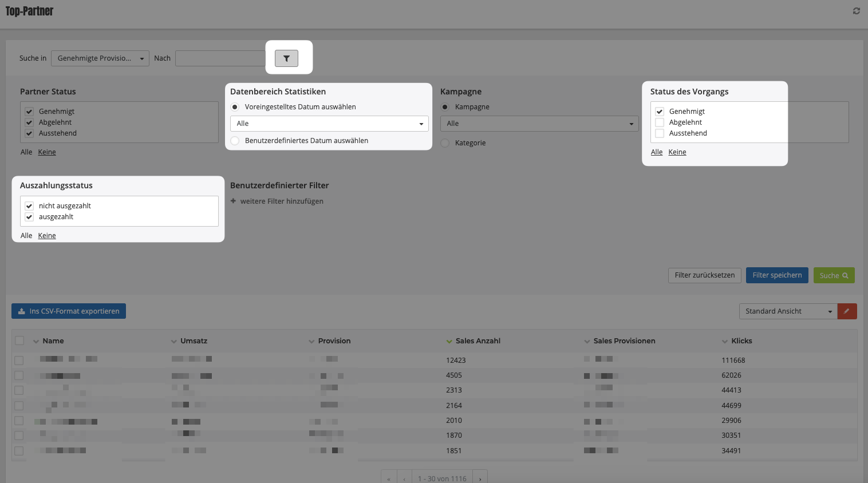Click Klicks value 62026
This screenshot has height=483, width=868.
732,375
